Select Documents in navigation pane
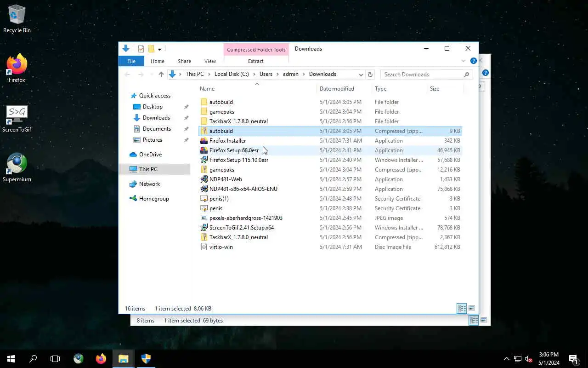Viewport: 588px width, 368px height. click(x=157, y=129)
